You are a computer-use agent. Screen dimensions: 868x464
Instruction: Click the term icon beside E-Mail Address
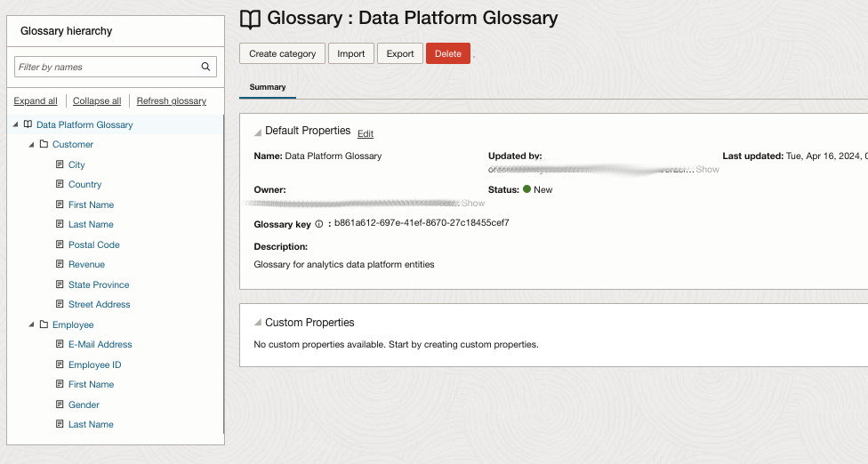tap(60, 344)
